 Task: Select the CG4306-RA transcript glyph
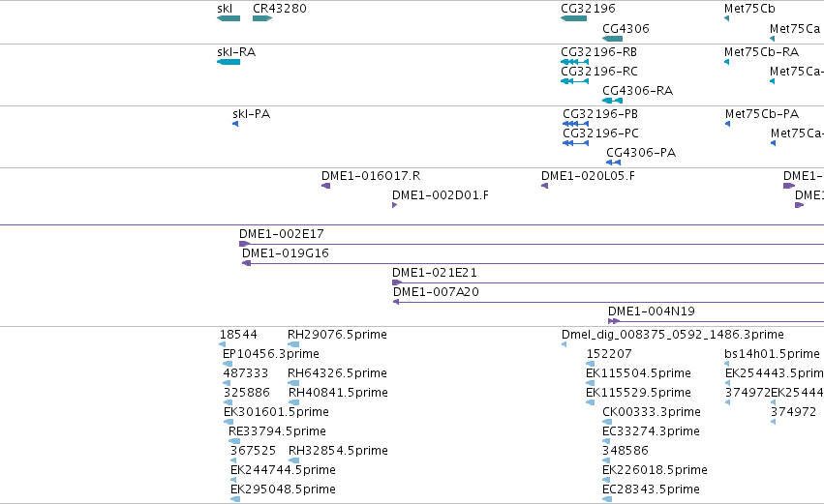612,101
